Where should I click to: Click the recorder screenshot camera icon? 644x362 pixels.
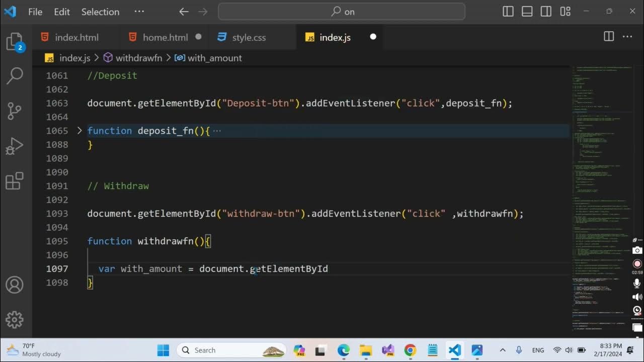(637, 250)
